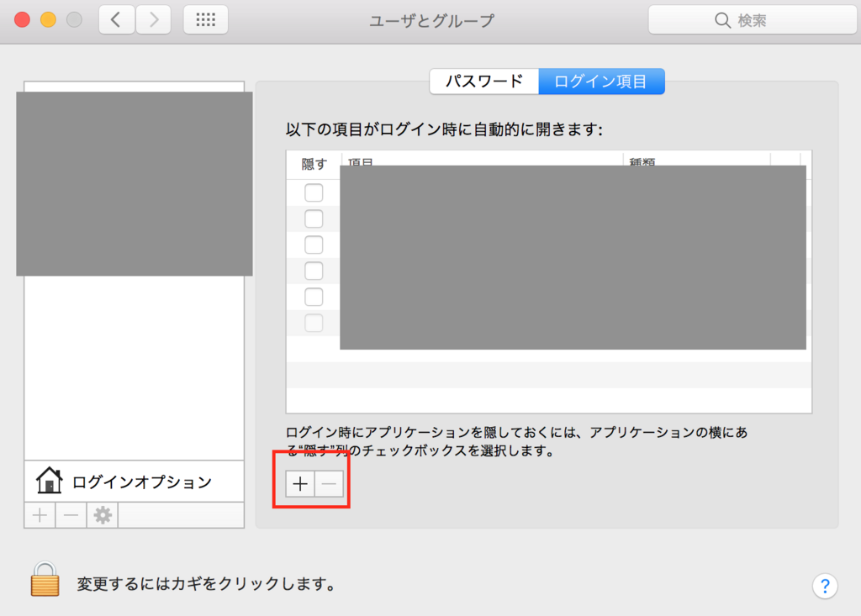Minimize the window with the yellow button
The width and height of the screenshot is (861, 616).
point(48,20)
